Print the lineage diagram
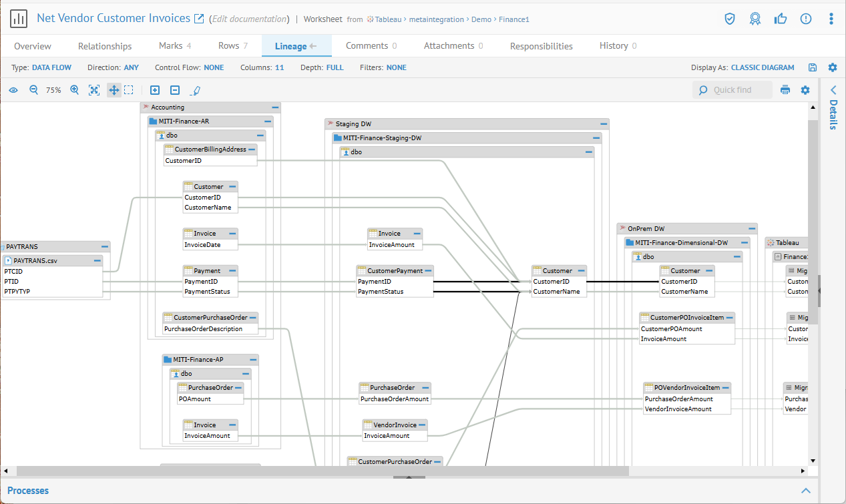The width and height of the screenshot is (846, 504). [x=785, y=90]
